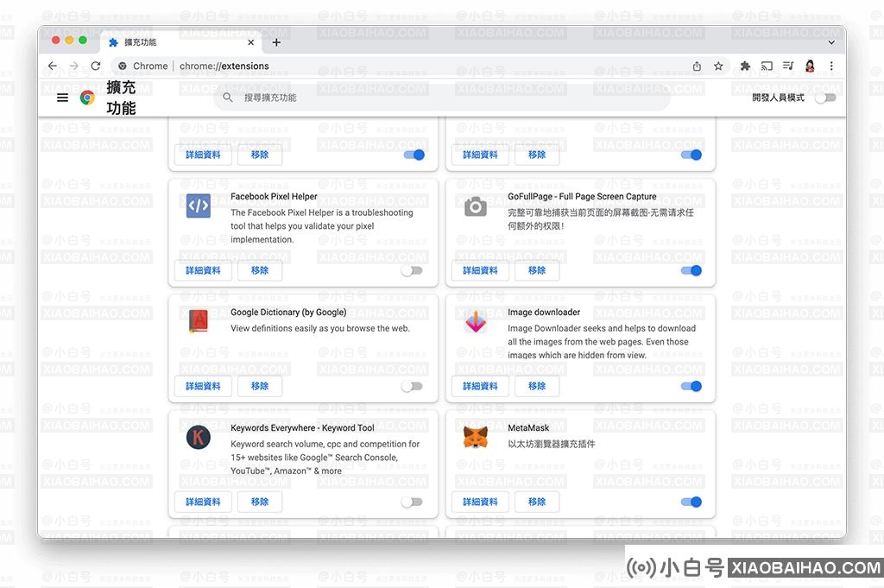
Task: Close the 擴充功能 tab
Action: pos(251,42)
